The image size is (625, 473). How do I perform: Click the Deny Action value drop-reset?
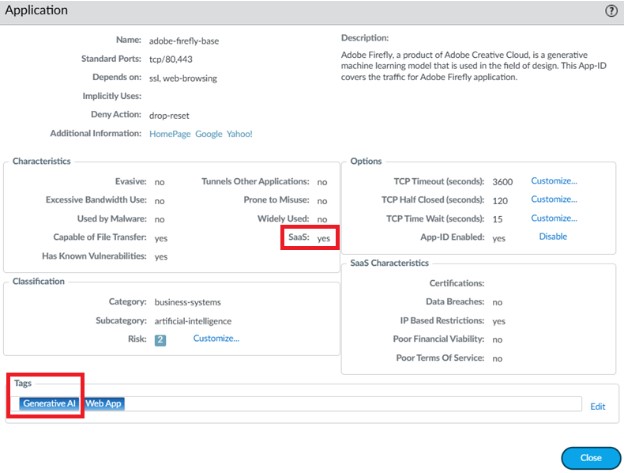(x=169, y=116)
